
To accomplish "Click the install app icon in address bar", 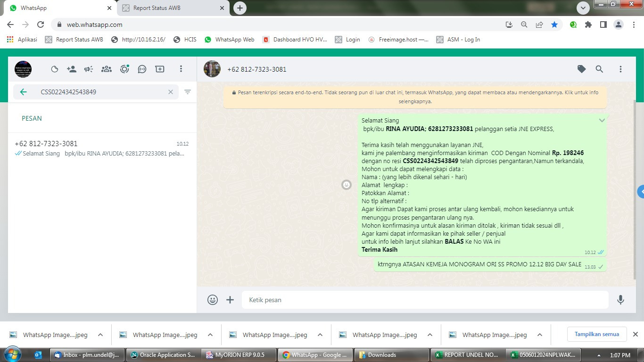I will click(509, 25).
